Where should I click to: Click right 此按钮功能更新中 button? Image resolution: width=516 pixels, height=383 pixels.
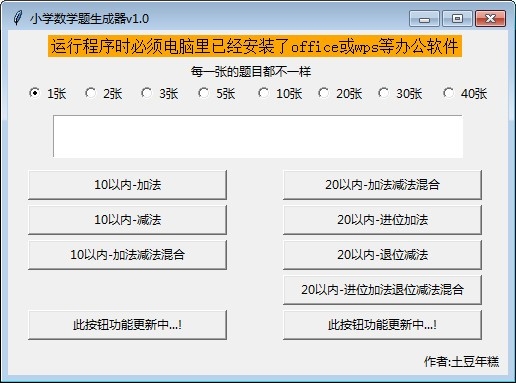pyautogui.click(x=382, y=325)
